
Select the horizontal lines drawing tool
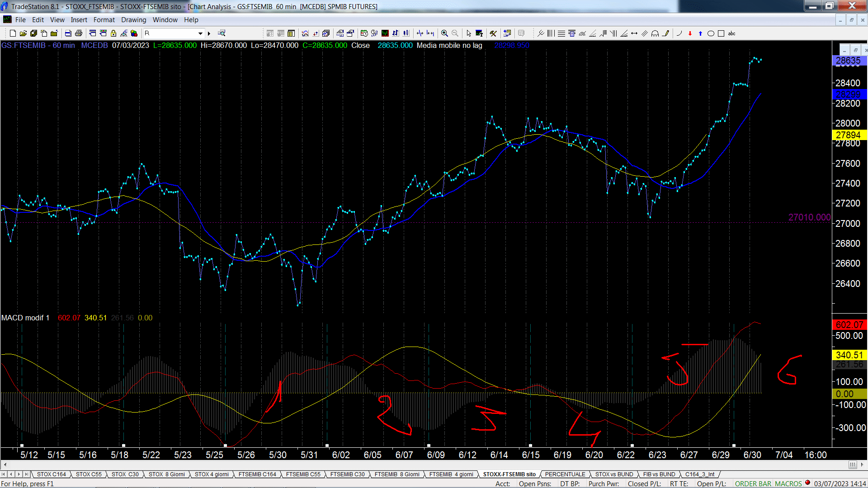coord(561,33)
